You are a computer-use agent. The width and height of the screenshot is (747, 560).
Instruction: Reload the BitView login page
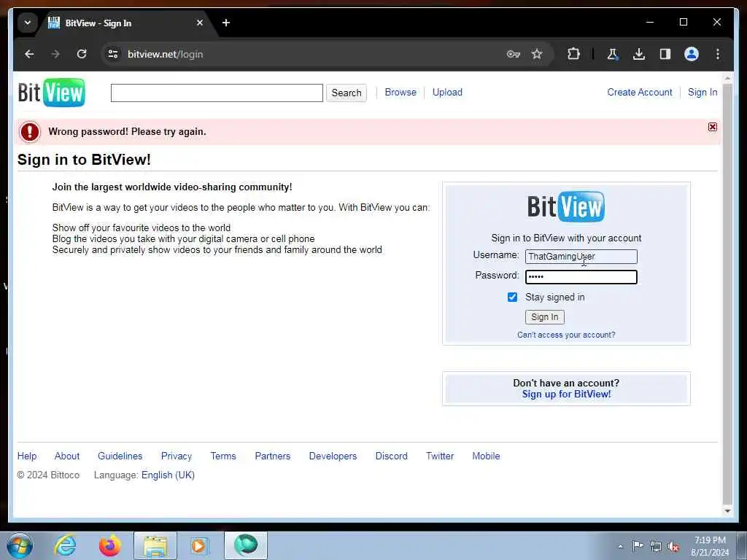tap(82, 54)
